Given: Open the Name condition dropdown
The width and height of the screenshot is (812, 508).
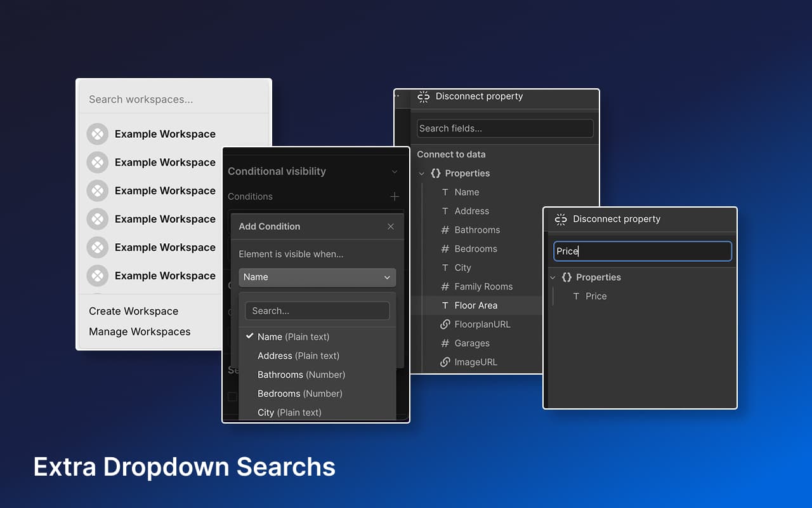Looking at the screenshot, I should 317,277.
